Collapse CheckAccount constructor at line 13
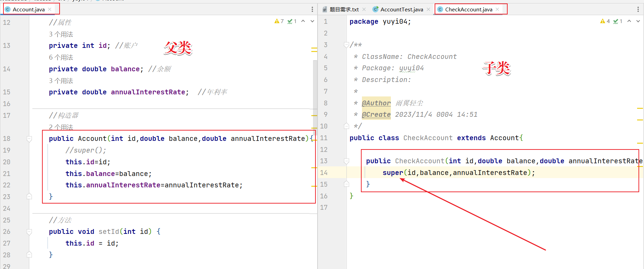The height and width of the screenshot is (269, 644). pyautogui.click(x=346, y=161)
